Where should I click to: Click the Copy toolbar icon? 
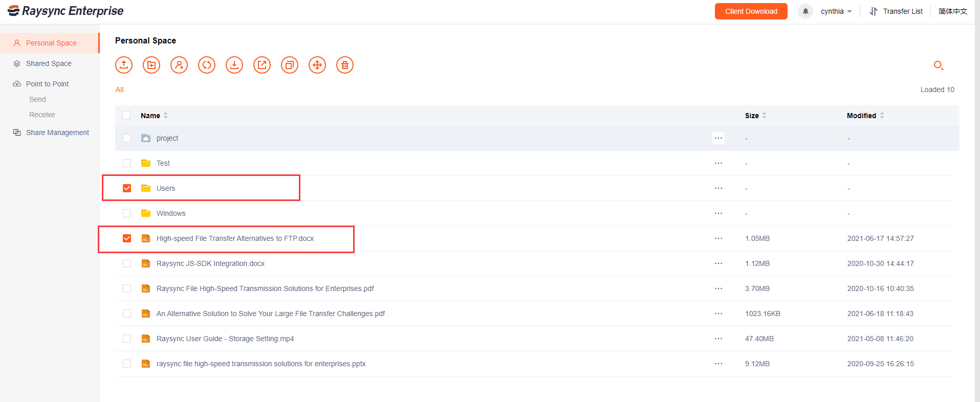pos(290,65)
